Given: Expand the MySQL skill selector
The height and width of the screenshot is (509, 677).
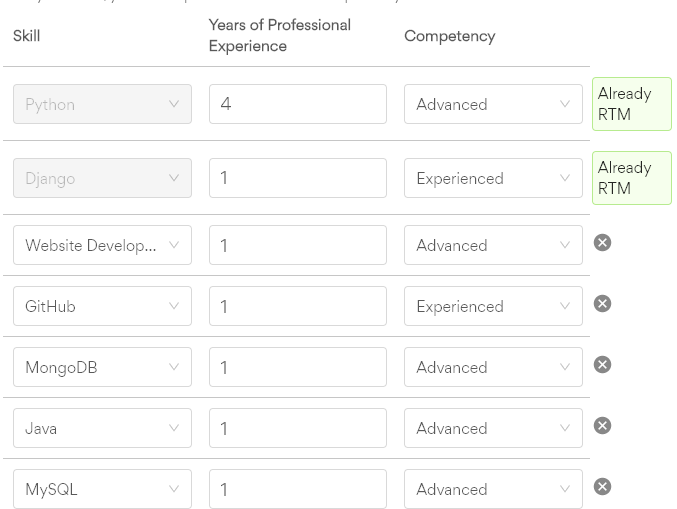Looking at the screenshot, I should [x=102, y=489].
